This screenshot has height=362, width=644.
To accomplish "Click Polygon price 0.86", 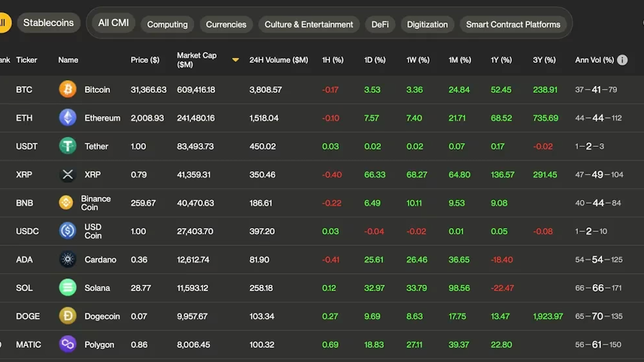I will pyautogui.click(x=139, y=345).
